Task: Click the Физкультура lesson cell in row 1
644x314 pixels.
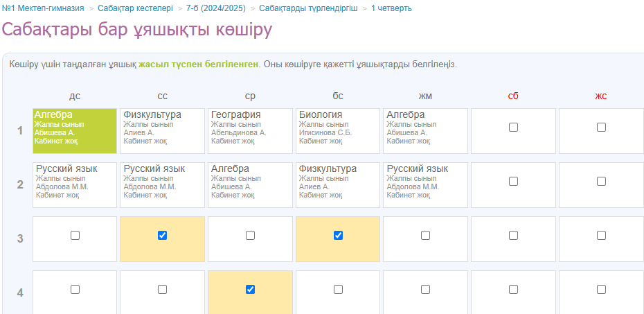Action: point(162,130)
